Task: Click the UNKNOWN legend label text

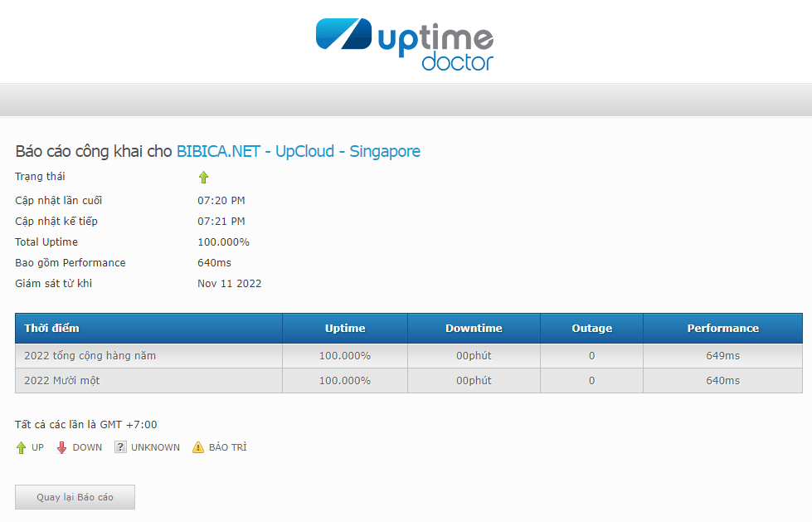Action: click(x=155, y=447)
